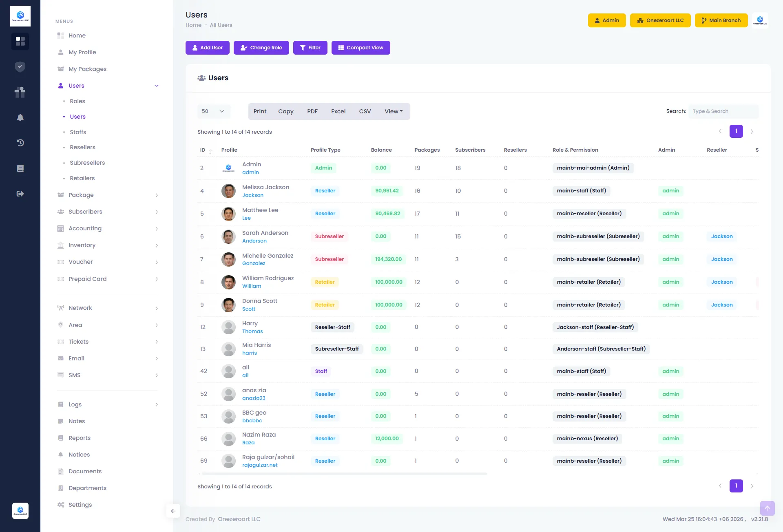Open the page size dropdown showing 50
The height and width of the screenshot is (532, 783).
tap(213, 111)
